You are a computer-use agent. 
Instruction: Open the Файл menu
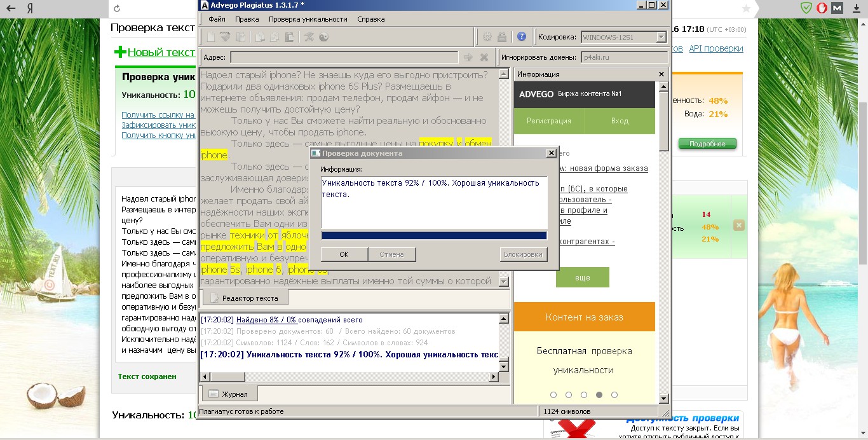tap(217, 19)
